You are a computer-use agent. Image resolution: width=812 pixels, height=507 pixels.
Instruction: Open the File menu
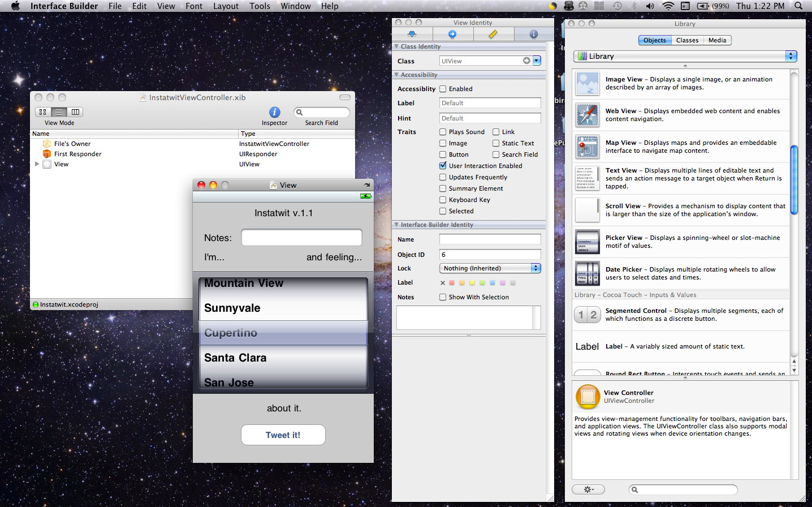[x=115, y=6]
